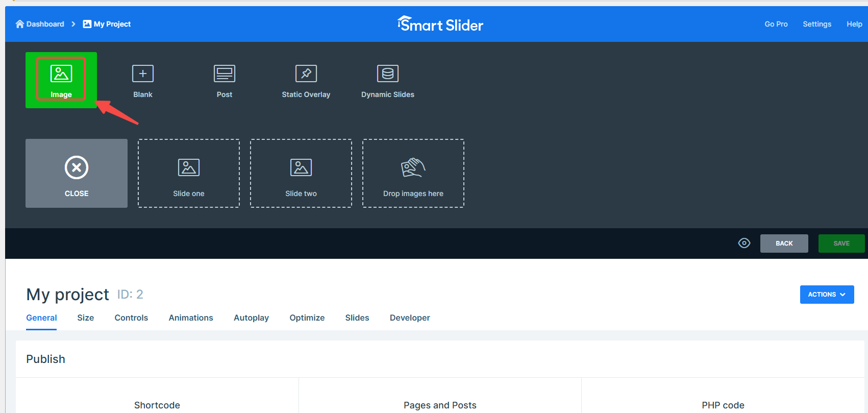868x413 pixels.
Task: Open Dynamic Slides option
Action: [x=388, y=80]
